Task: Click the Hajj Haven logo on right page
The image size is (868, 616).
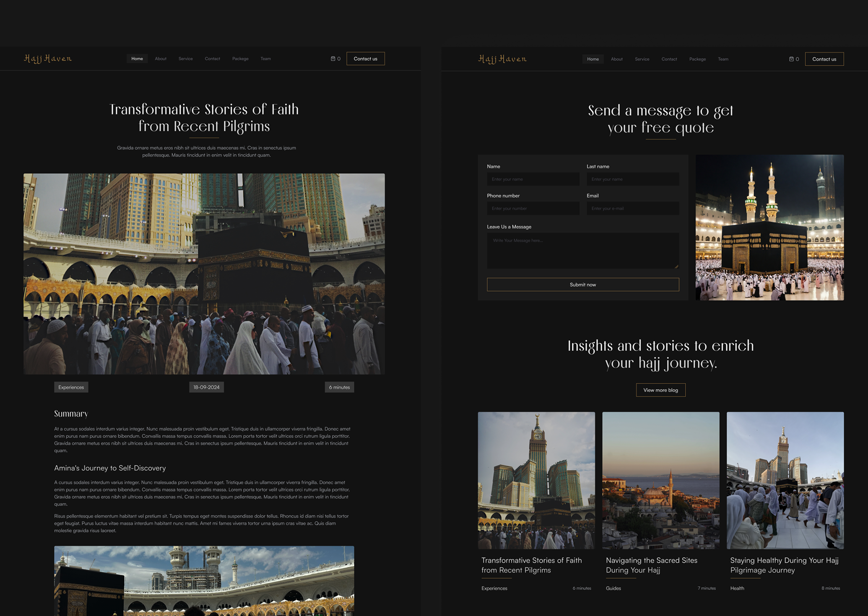Action: [502, 59]
